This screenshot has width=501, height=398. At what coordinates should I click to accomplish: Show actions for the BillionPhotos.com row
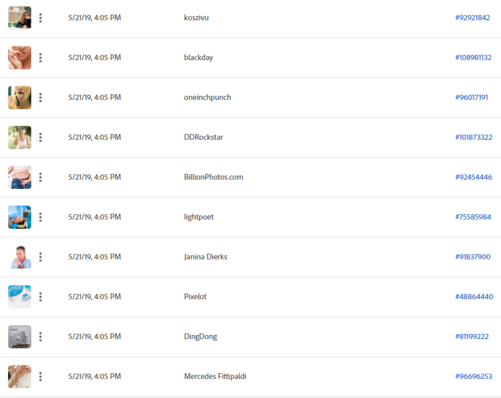point(40,177)
